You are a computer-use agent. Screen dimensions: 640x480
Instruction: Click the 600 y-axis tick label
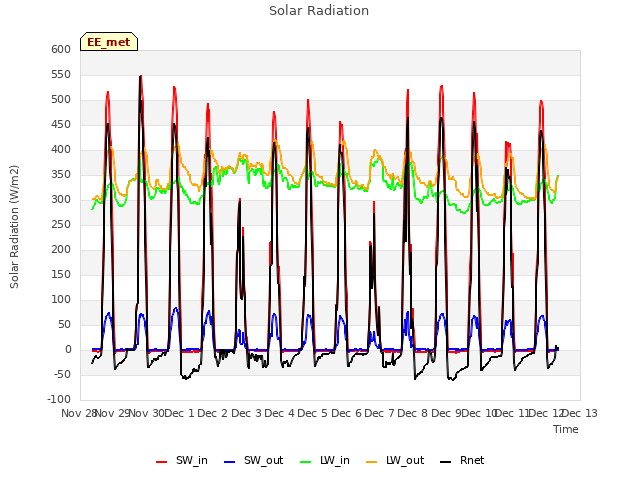61,49
